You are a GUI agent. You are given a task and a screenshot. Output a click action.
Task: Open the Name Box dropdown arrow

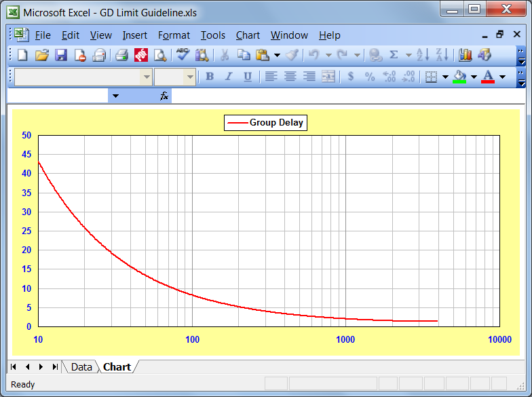(115, 96)
